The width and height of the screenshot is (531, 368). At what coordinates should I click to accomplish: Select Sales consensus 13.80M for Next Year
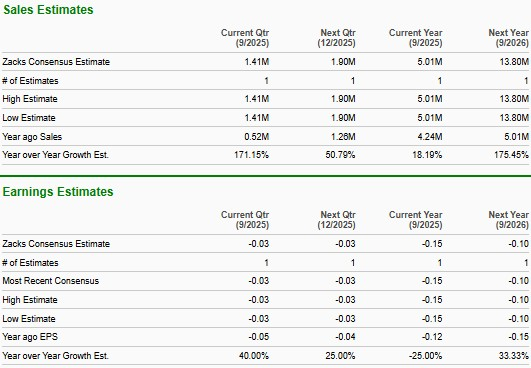pos(514,62)
